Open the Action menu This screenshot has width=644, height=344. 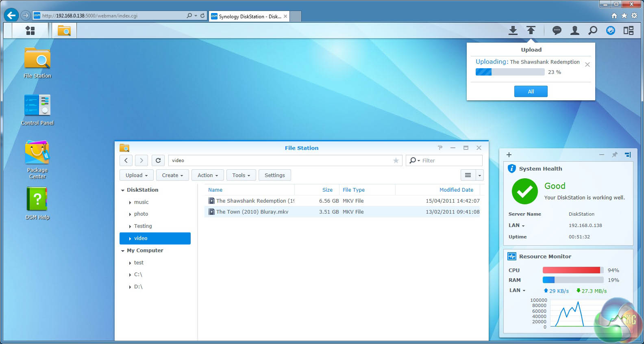pos(207,175)
